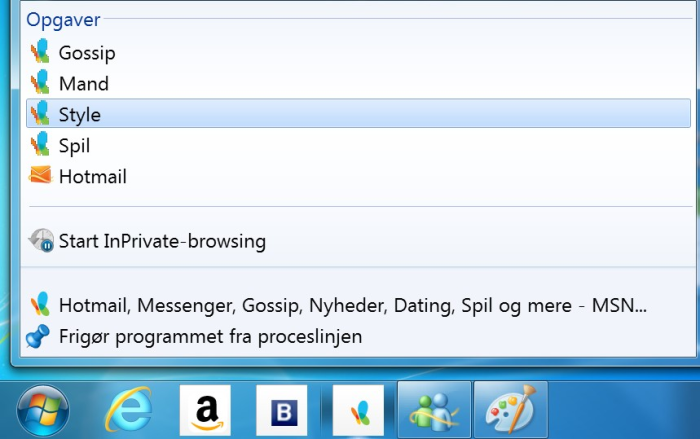The height and width of the screenshot is (439, 700).
Task: Open the Mand task in jump list
Action: 358,84
